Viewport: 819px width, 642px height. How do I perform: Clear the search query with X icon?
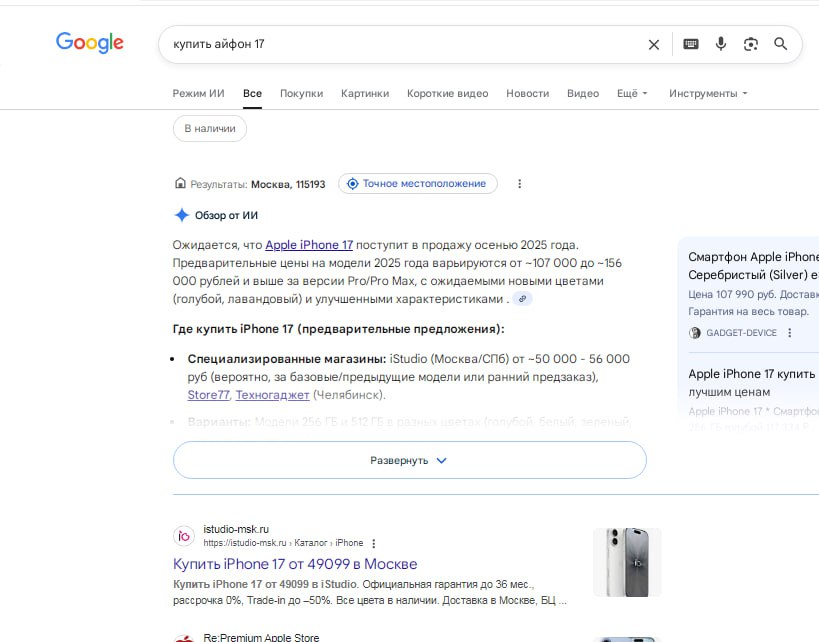654,44
